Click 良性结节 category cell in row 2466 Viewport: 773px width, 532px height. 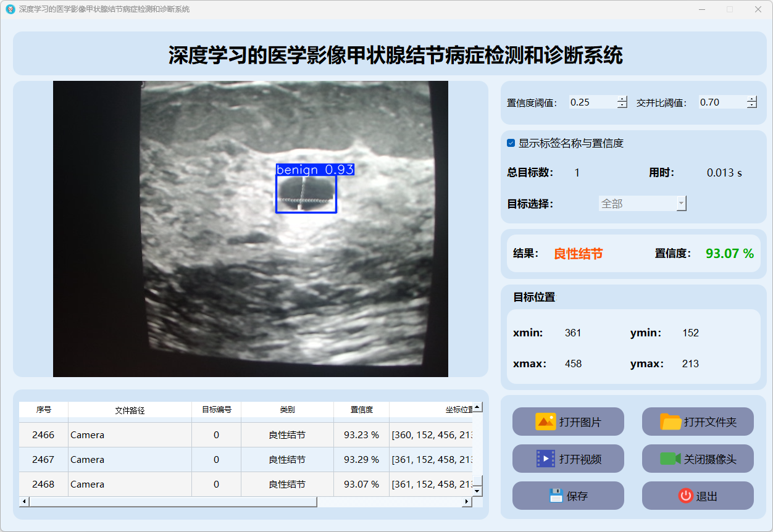coord(287,435)
